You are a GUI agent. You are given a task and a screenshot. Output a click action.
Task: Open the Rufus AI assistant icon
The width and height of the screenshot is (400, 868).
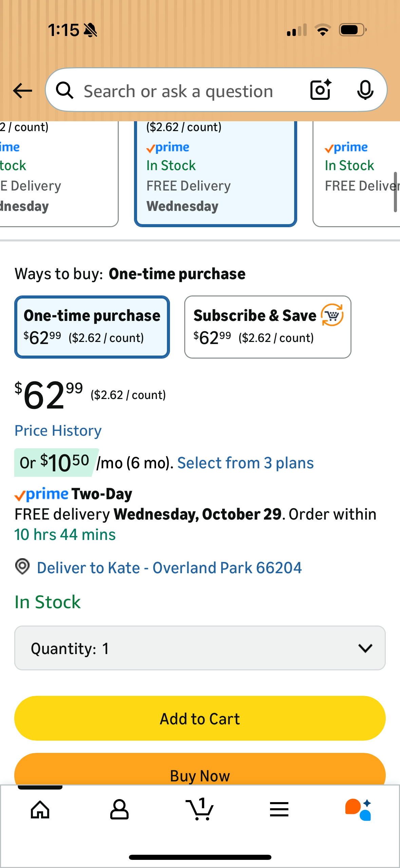coord(358,810)
